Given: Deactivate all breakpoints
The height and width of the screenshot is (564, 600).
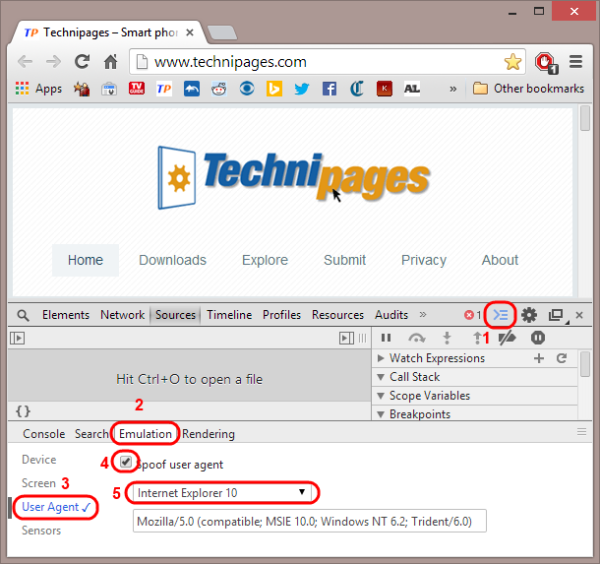Looking at the screenshot, I should coord(507,338).
